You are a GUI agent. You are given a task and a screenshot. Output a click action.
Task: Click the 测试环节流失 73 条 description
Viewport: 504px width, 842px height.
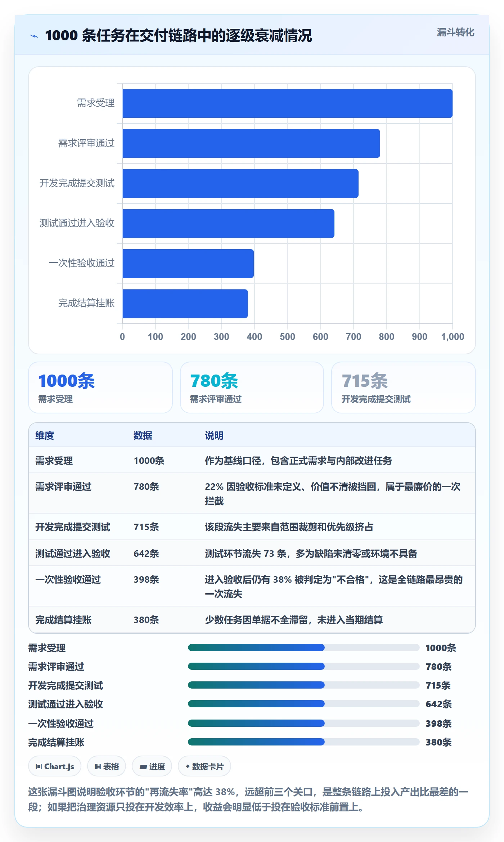point(311,554)
